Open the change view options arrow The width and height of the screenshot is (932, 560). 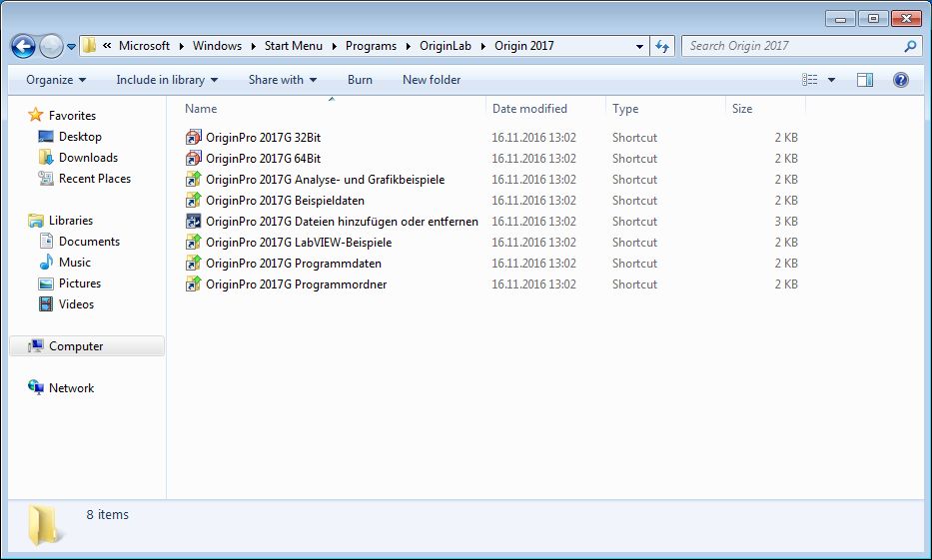click(831, 80)
